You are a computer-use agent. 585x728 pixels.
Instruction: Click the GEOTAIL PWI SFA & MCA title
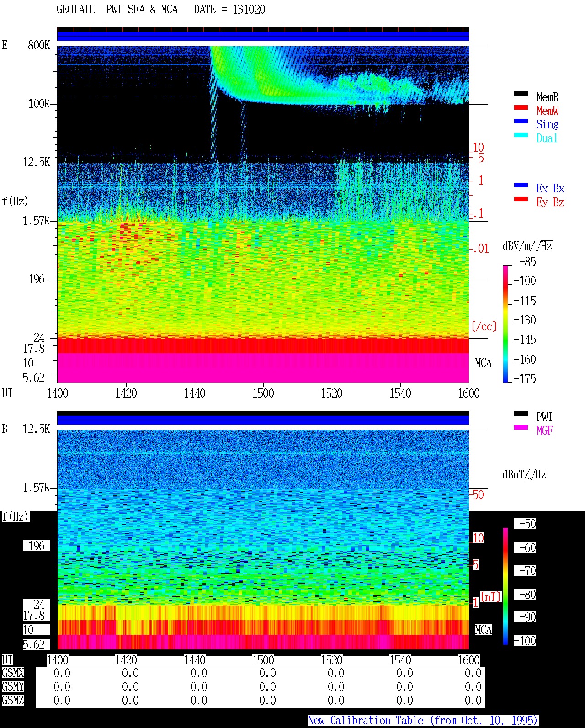click(x=117, y=9)
